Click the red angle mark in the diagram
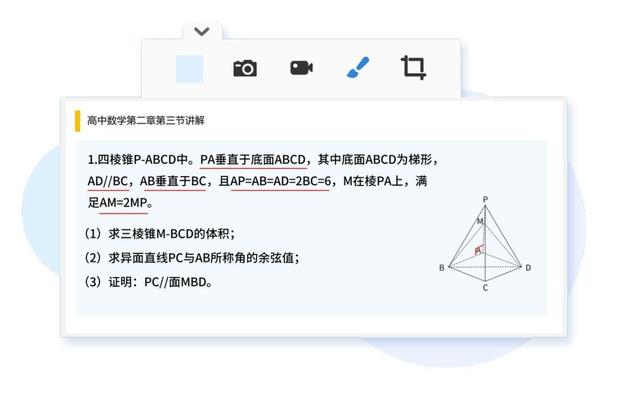 pos(479,250)
